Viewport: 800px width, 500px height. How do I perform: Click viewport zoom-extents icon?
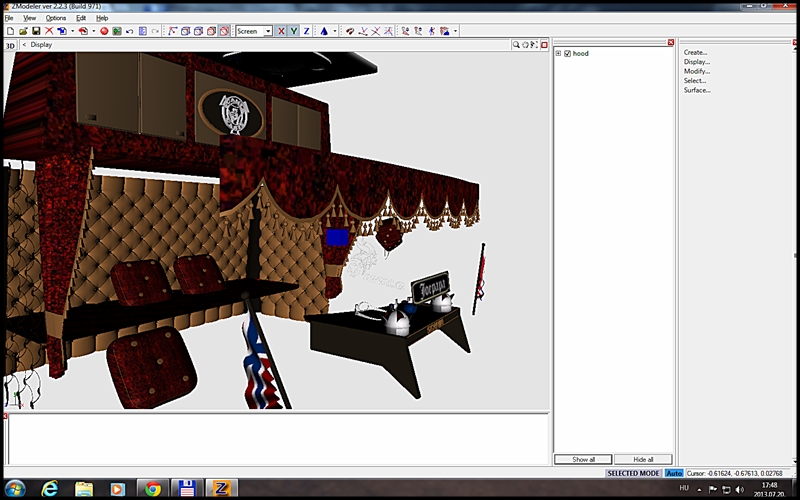534,45
